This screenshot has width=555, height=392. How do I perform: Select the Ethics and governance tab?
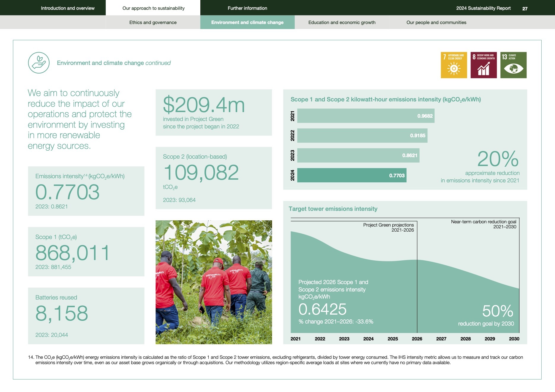tap(153, 22)
